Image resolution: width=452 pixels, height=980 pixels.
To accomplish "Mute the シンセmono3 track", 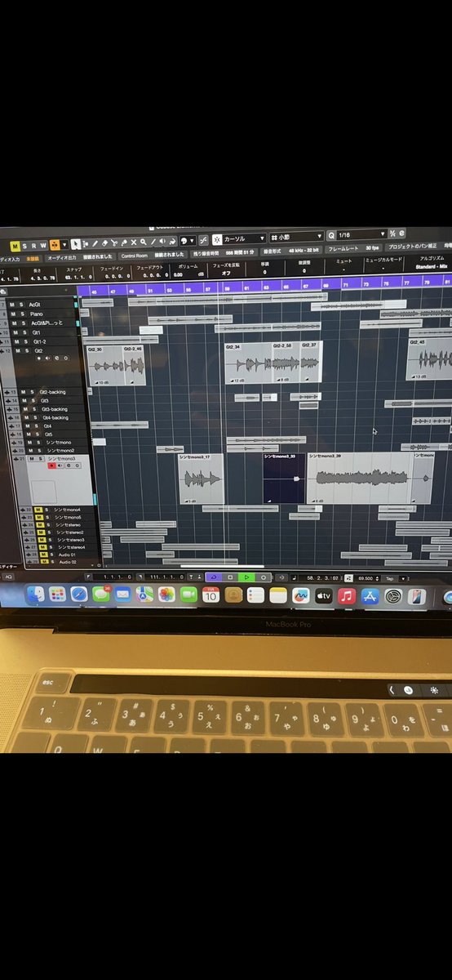I will (32, 458).
